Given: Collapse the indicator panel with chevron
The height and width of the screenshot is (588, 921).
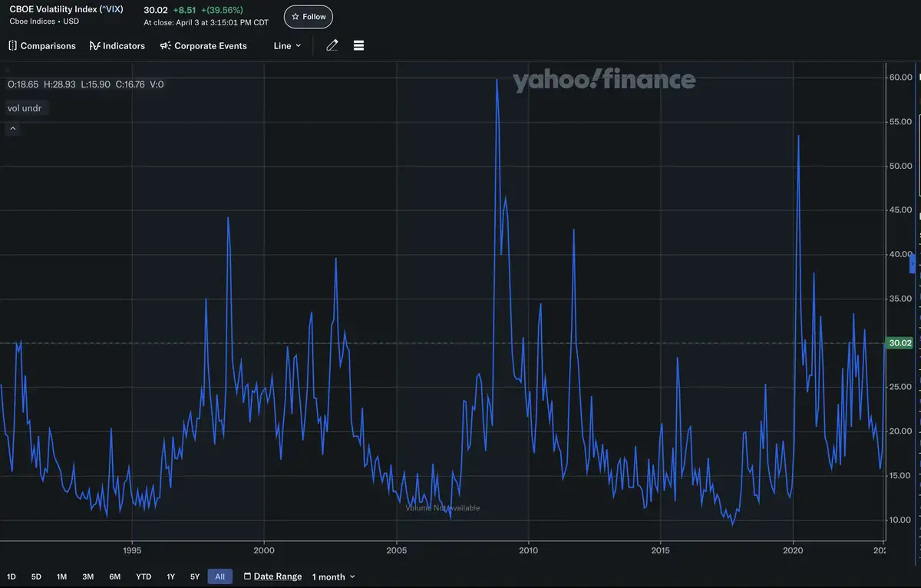Looking at the screenshot, I should [x=13, y=129].
